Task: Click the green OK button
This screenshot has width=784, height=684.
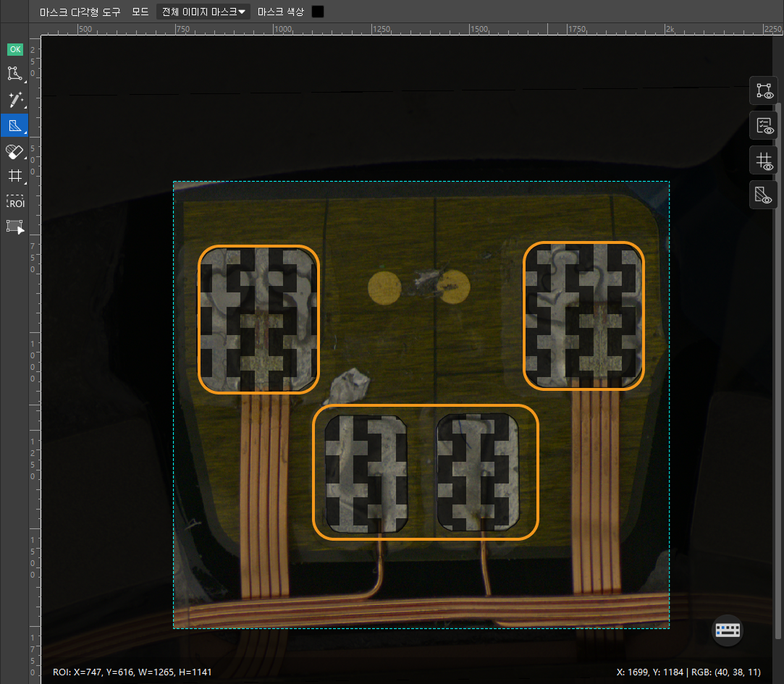Action: point(14,49)
